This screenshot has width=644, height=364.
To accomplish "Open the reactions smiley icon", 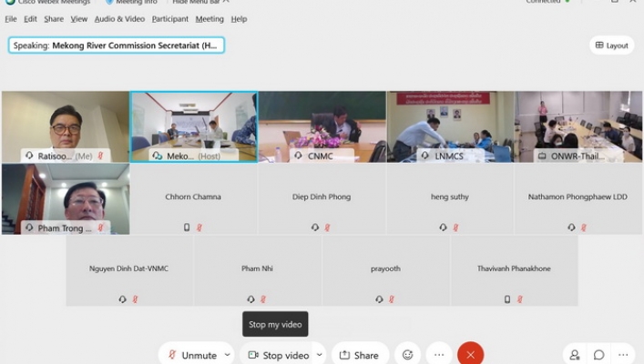I will [407, 355].
